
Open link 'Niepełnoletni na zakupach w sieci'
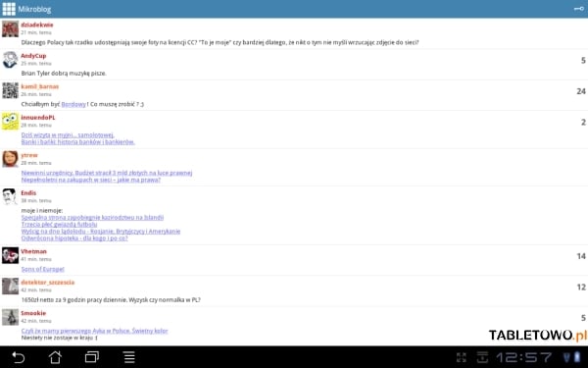pyautogui.click(x=91, y=180)
